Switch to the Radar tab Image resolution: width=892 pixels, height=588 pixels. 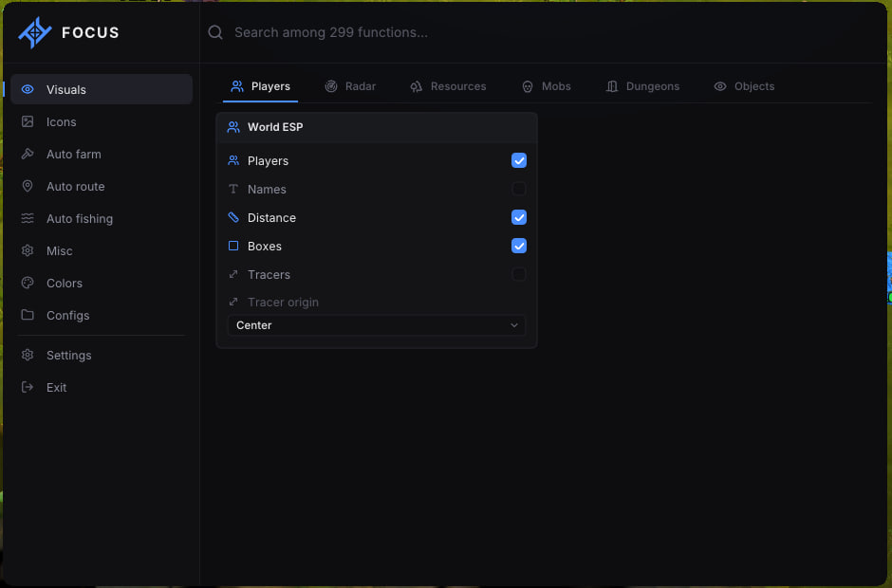tap(350, 86)
